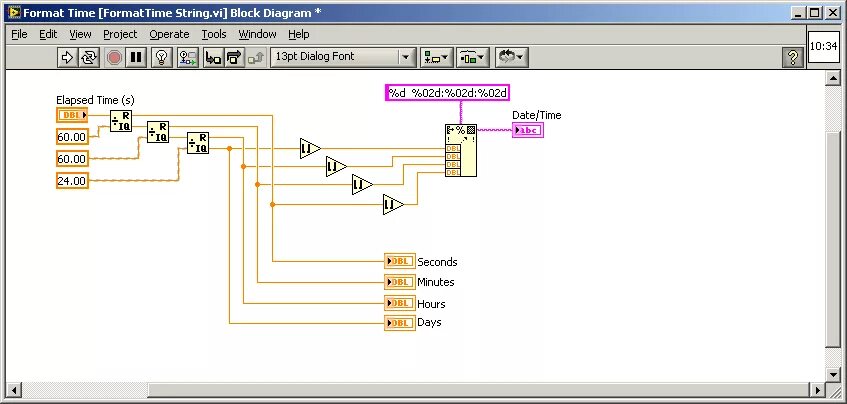Open the Help menu
This screenshot has height=404, width=847.
[x=298, y=34]
